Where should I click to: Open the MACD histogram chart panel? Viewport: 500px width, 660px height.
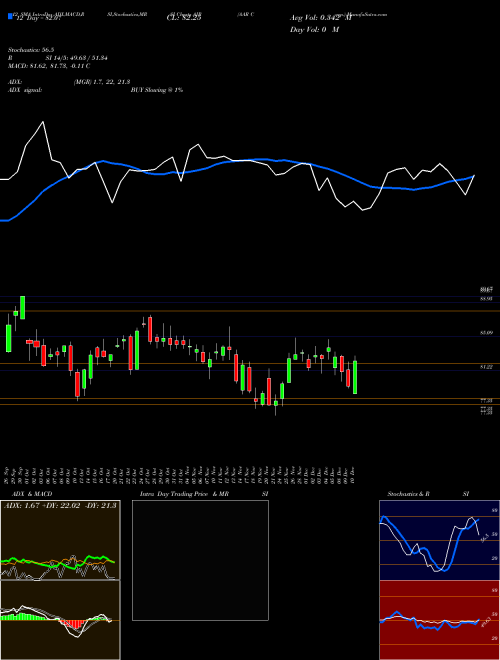pos(60,620)
